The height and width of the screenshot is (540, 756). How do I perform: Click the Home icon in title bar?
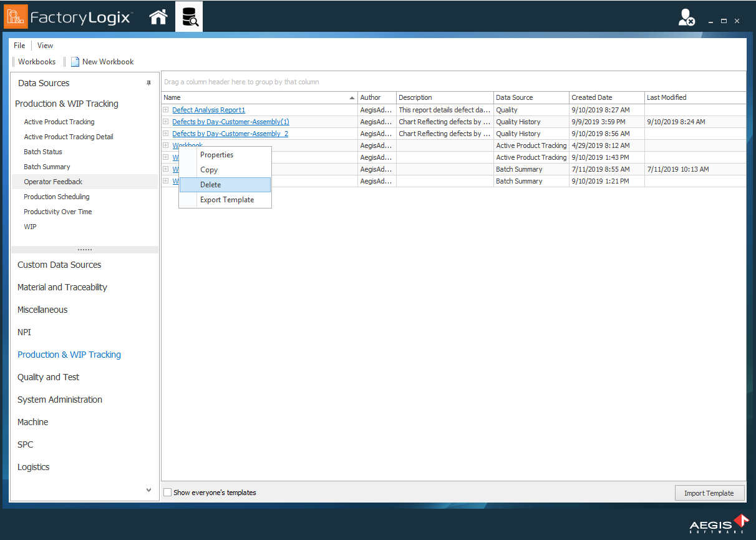(x=158, y=17)
